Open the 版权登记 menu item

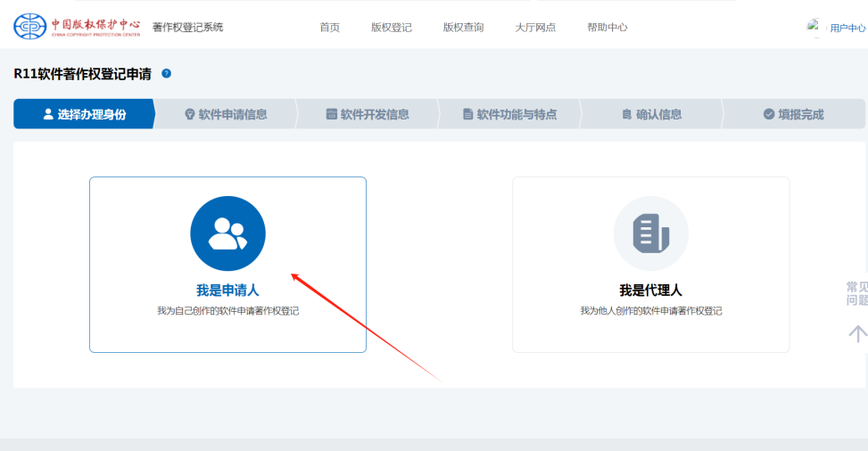pyautogui.click(x=392, y=28)
